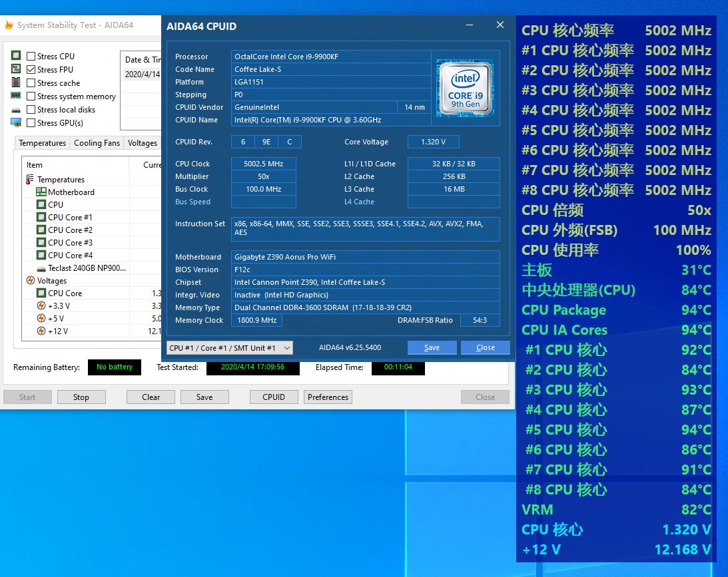The width and height of the screenshot is (728, 577).
Task: Click the BIOS Version value F12c
Action: click(366, 270)
